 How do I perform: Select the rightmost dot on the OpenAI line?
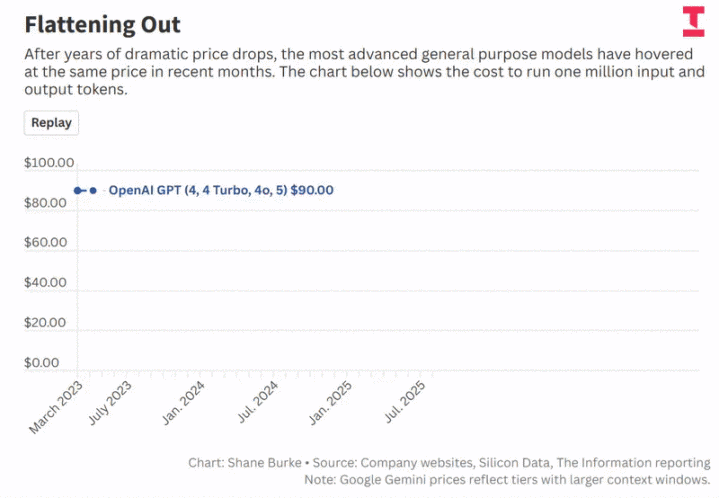(x=93, y=190)
